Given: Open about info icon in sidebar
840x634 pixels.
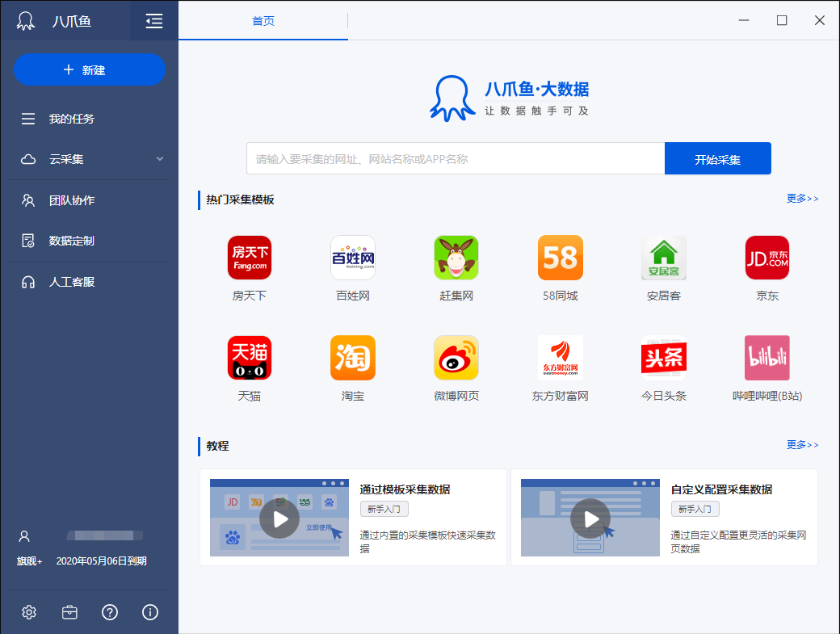Looking at the screenshot, I should (x=150, y=612).
